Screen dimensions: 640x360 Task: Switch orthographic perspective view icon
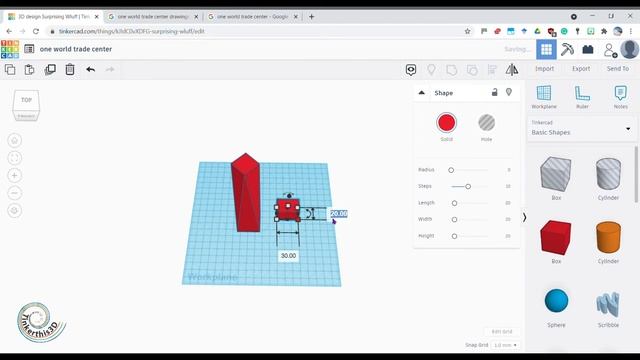(15, 211)
